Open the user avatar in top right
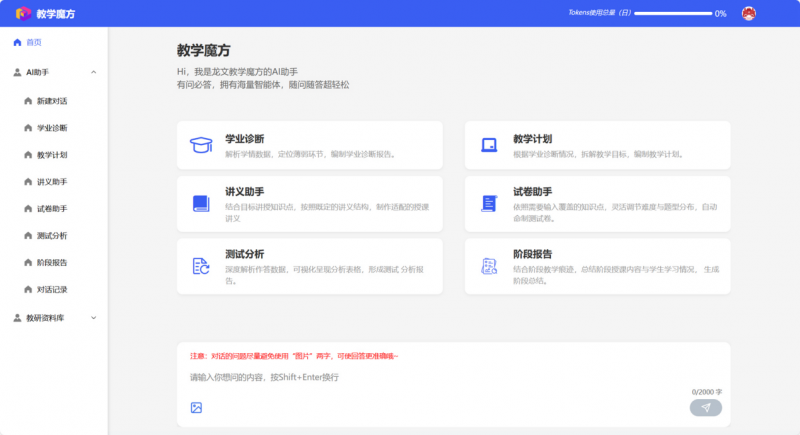The width and height of the screenshot is (800, 435). pos(748,13)
